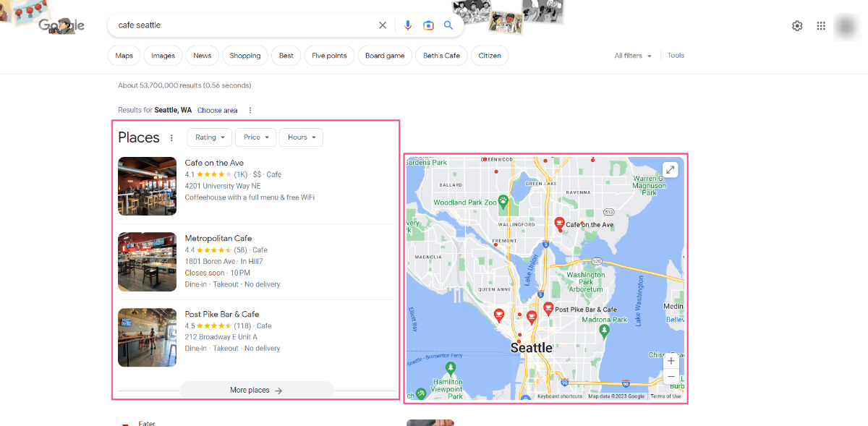Select the Hamilton Viewpoint Park marker
868x426 pixels.
pos(450,368)
